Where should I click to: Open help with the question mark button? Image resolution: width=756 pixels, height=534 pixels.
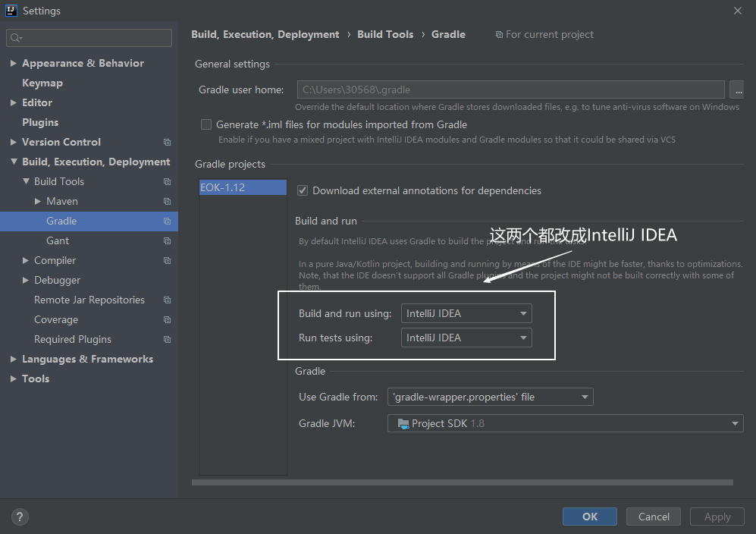(x=20, y=517)
